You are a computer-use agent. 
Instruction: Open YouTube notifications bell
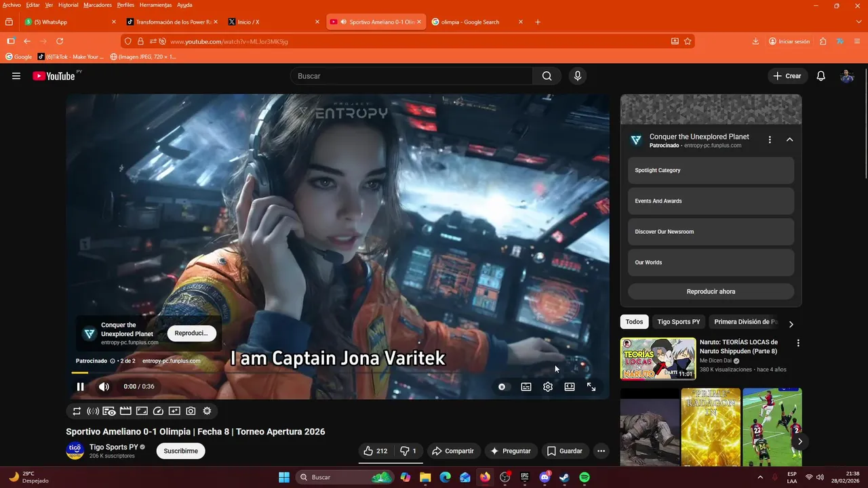[821, 76]
